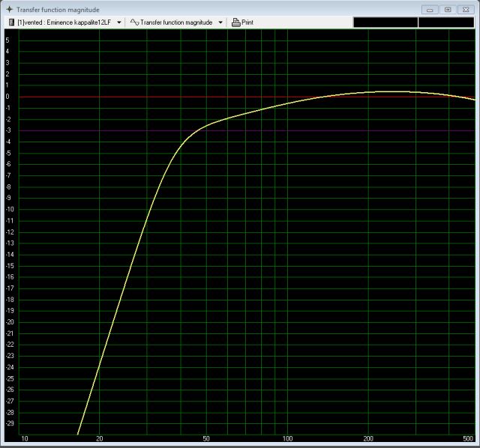Minimize the Transfer function magnitude window
Screen dimensions: 480x448
pos(429,9)
